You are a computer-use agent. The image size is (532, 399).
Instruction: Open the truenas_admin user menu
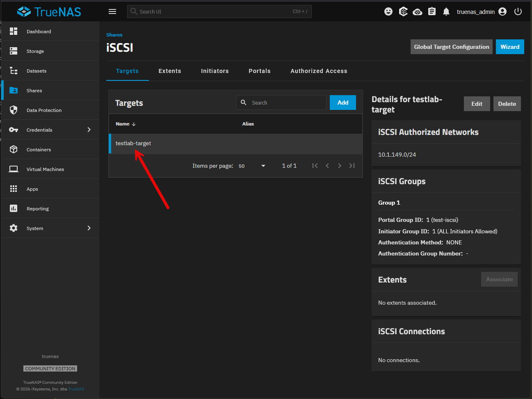[x=482, y=11]
